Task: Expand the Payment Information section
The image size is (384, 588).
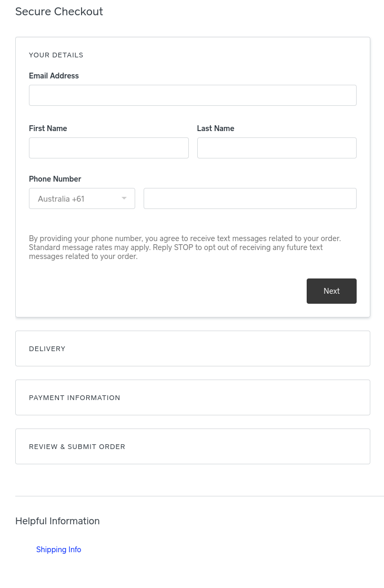Action: click(193, 397)
